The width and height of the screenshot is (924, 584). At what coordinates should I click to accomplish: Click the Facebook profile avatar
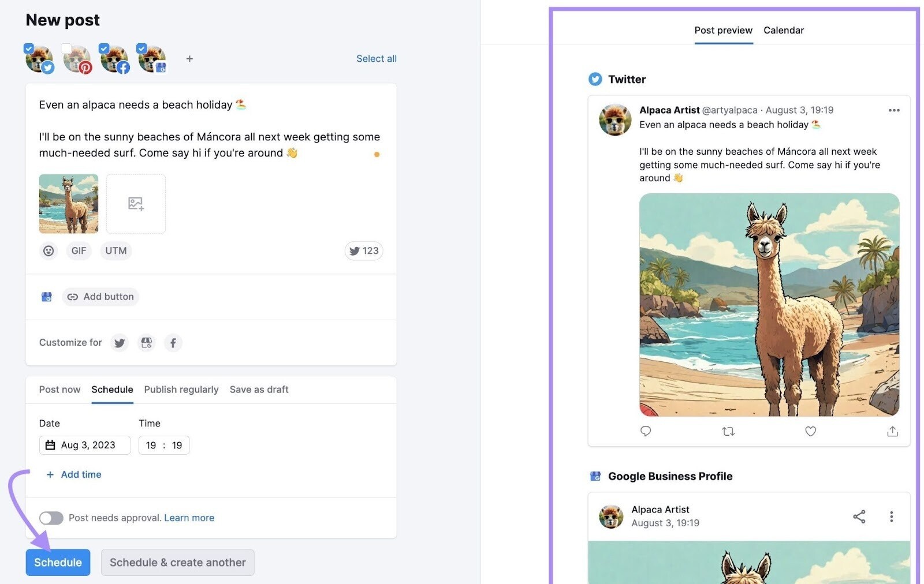115,59
